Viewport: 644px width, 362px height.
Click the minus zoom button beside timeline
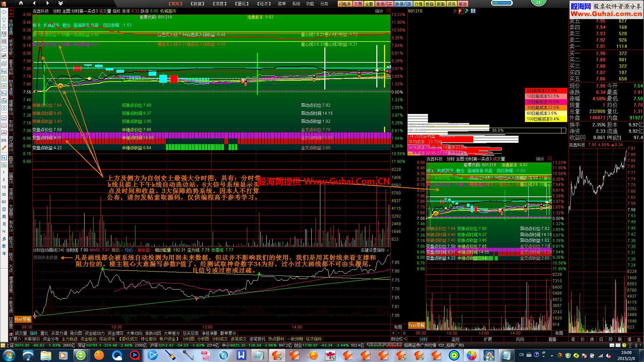pos(398,333)
